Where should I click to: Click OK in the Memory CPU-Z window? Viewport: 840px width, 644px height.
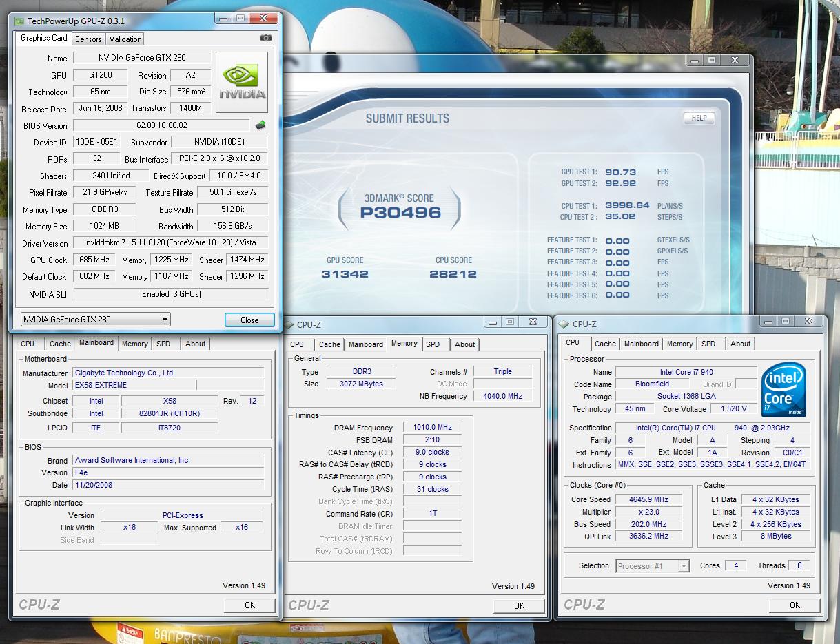tap(519, 605)
